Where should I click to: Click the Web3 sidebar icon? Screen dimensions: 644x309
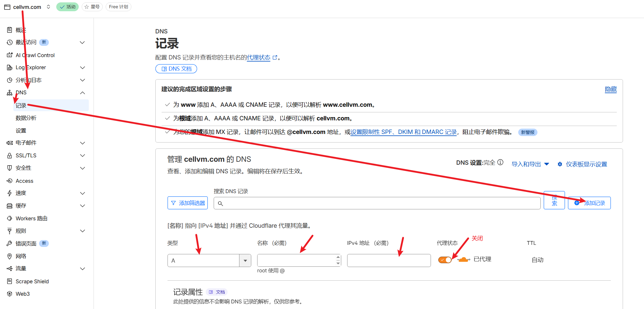point(10,294)
